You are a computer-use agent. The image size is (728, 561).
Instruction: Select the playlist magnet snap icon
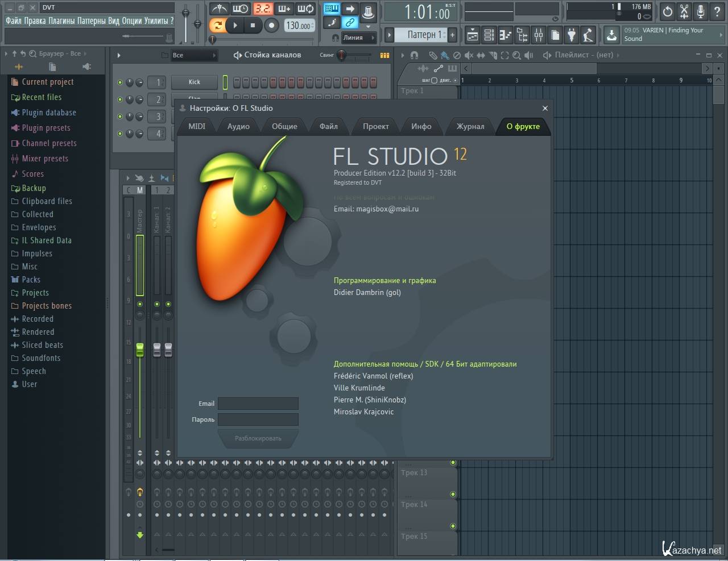click(414, 55)
